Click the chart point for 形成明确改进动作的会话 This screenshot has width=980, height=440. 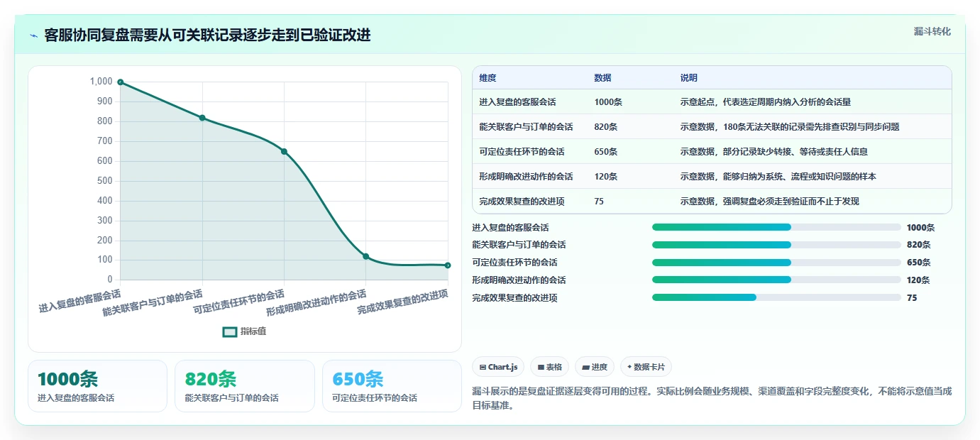(366, 256)
